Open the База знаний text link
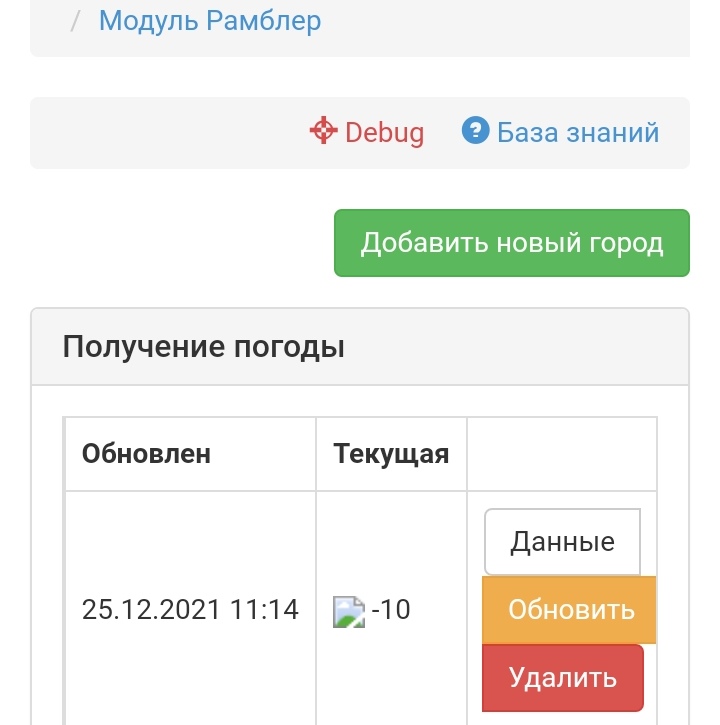 click(578, 132)
